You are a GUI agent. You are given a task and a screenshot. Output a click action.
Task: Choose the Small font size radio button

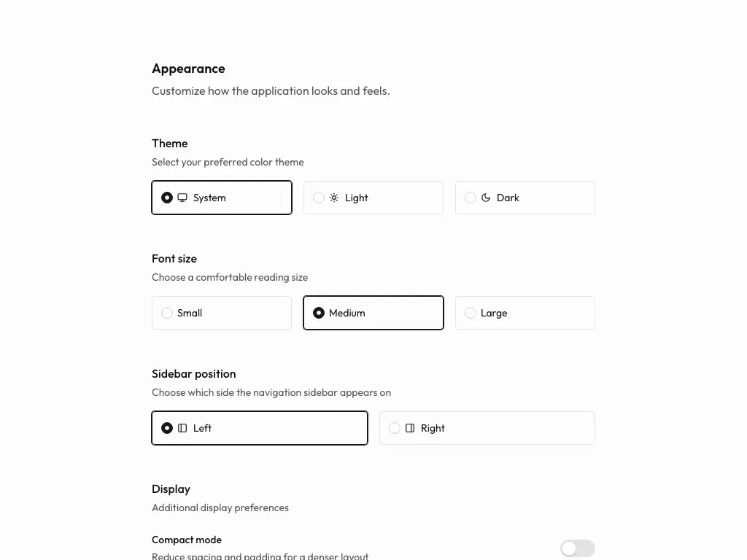pos(167,313)
